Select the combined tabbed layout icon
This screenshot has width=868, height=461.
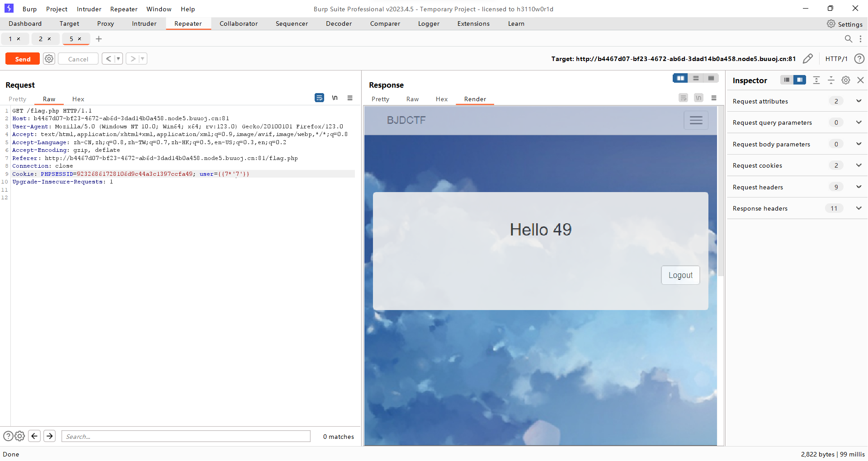(x=711, y=78)
